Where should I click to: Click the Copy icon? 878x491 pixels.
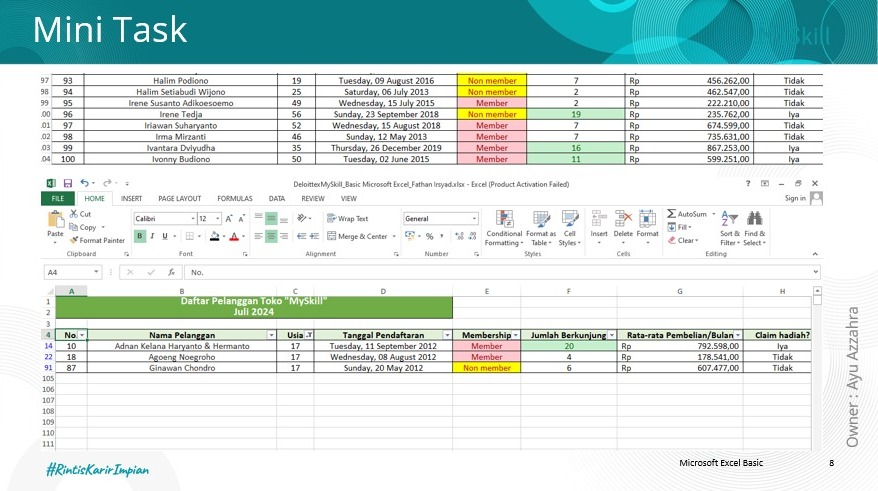[x=73, y=227]
